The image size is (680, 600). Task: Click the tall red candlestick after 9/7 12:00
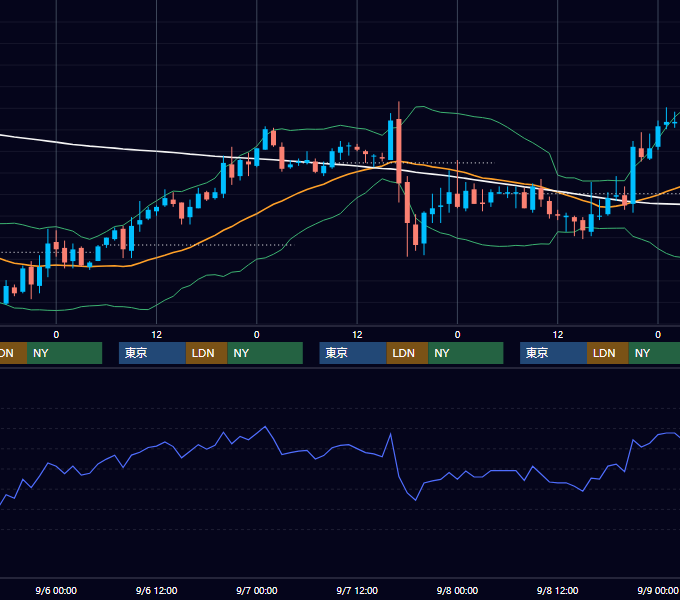tap(399, 150)
